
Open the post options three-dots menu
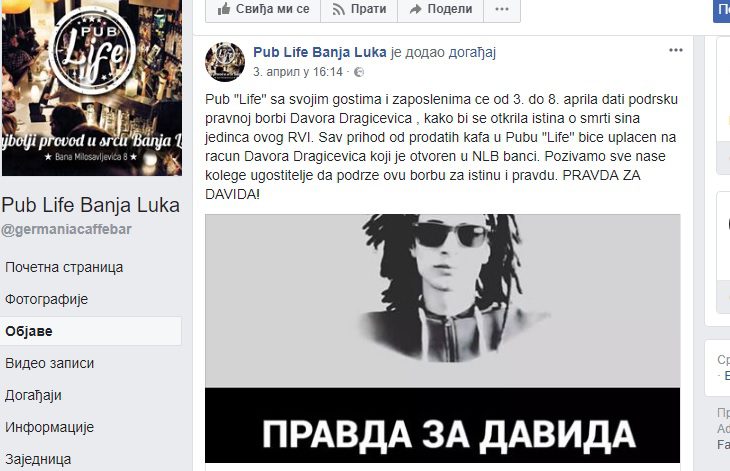(x=676, y=50)
